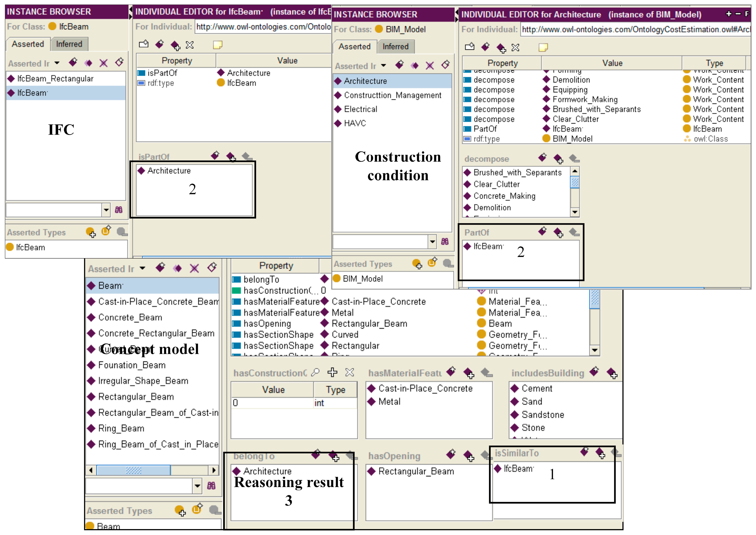Click the For Individual URL field for Architecture
Viewport: 756px width, 535px height.
[636, 29]
